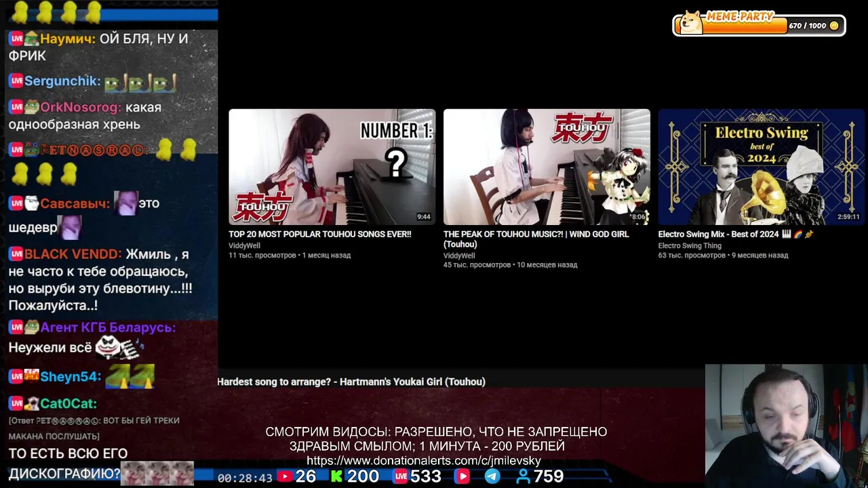The width and height of the screenshot is (868, 488).
Task: Click username Cat0Cat in chat
Action: (68, 403)
